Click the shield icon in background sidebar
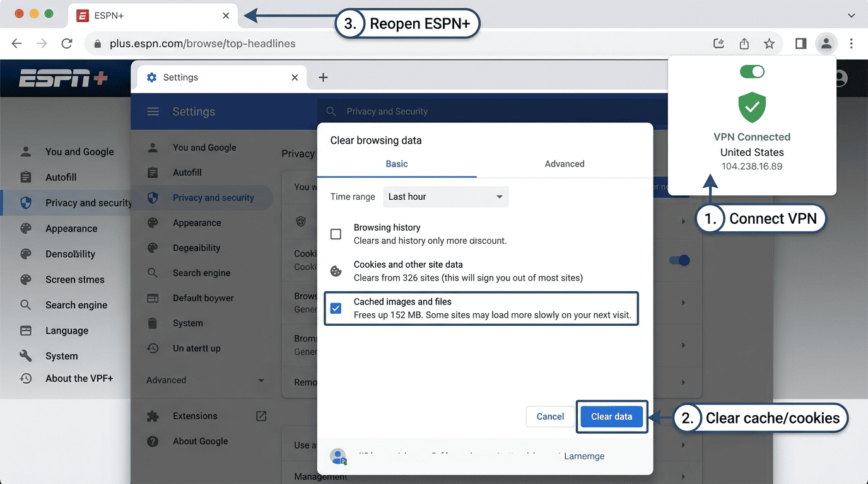 tap(26, 203)
